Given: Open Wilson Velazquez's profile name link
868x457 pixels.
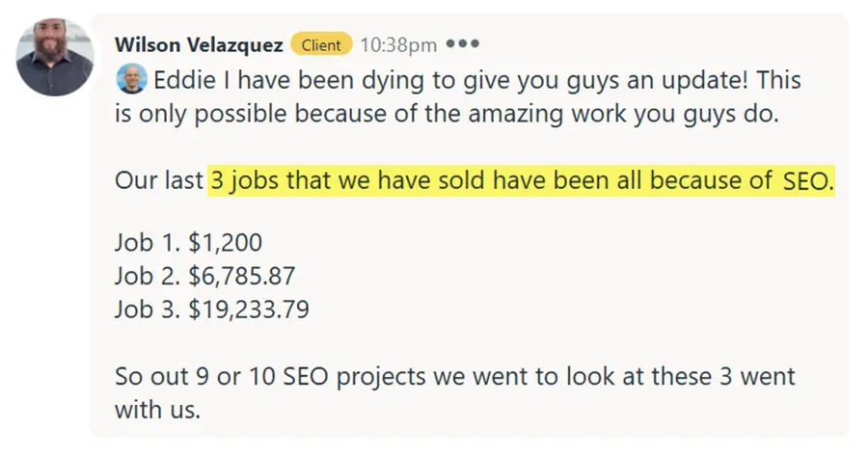Looking at the screenshot, I should 198,44.
